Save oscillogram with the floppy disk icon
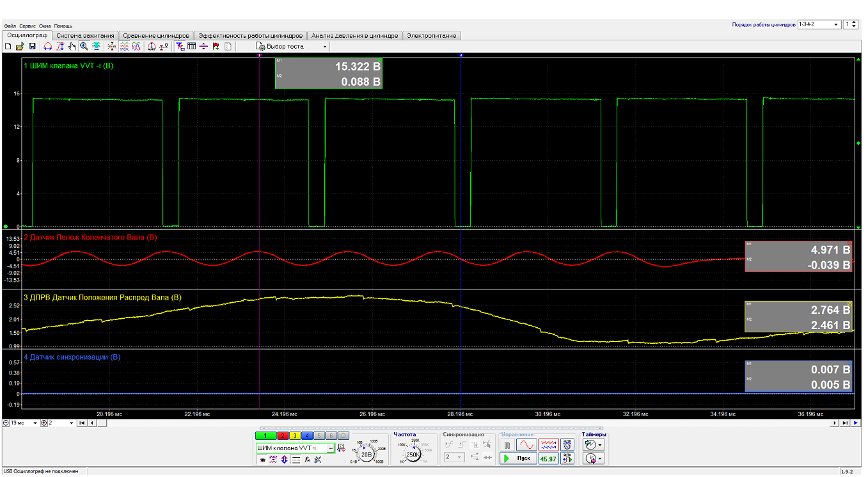The height and width of the screenshot is (477, 868). (x=32, y=46)
